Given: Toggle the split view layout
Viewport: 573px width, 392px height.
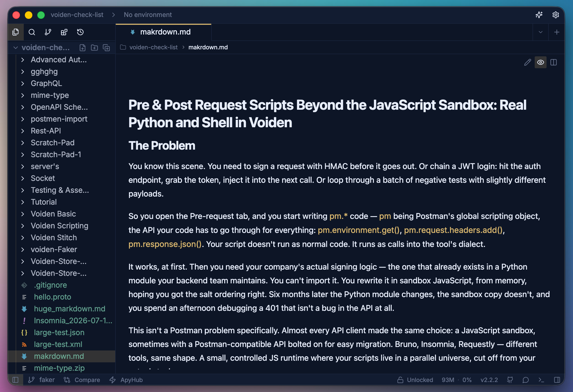Looking at the screenshot, I should click(x=554, y=62).
